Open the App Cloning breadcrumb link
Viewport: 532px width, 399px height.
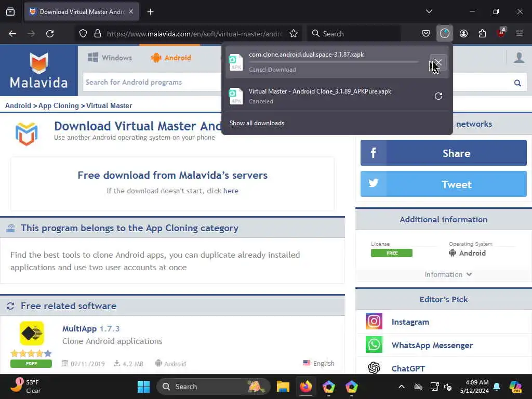[58, 105]
